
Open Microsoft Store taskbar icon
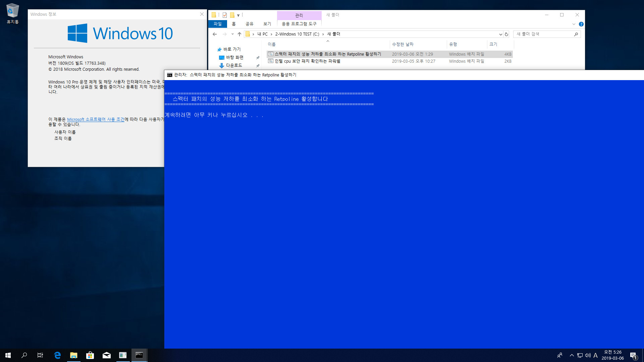pyautogui.click(x=90, y=355)
